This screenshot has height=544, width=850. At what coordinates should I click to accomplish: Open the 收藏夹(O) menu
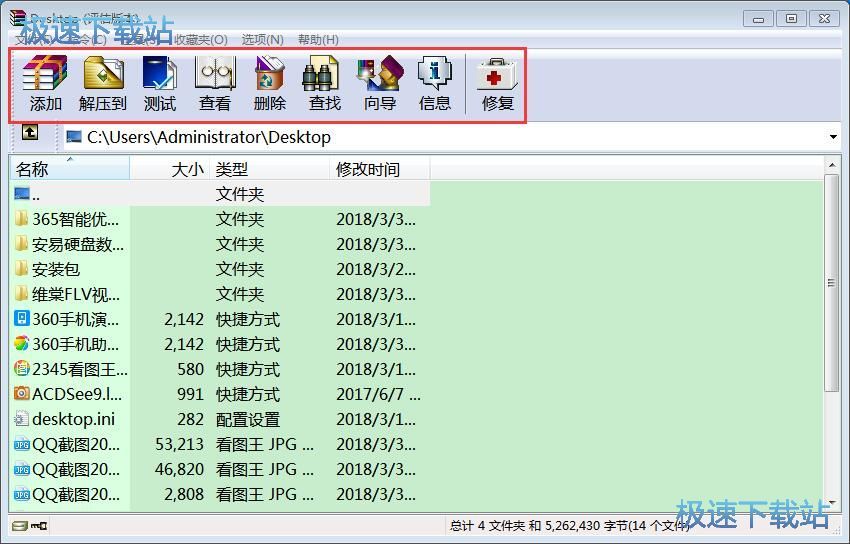click(201, 40)
